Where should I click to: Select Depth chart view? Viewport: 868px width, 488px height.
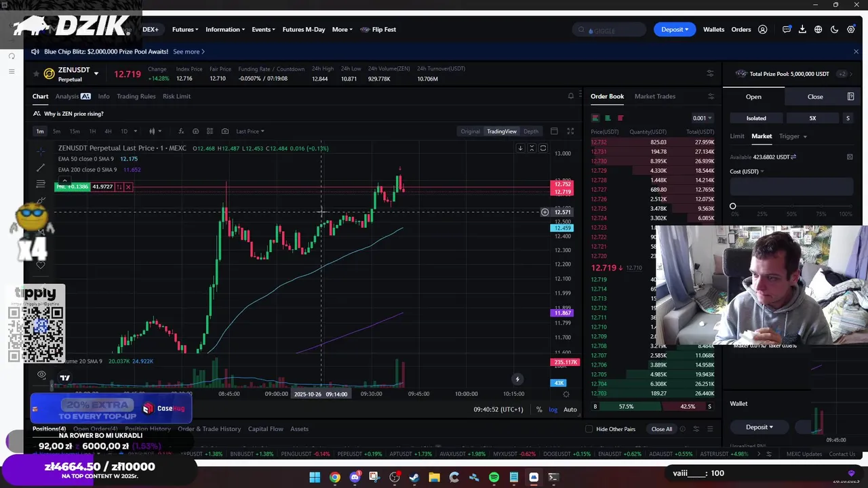(x=531, y=131)
